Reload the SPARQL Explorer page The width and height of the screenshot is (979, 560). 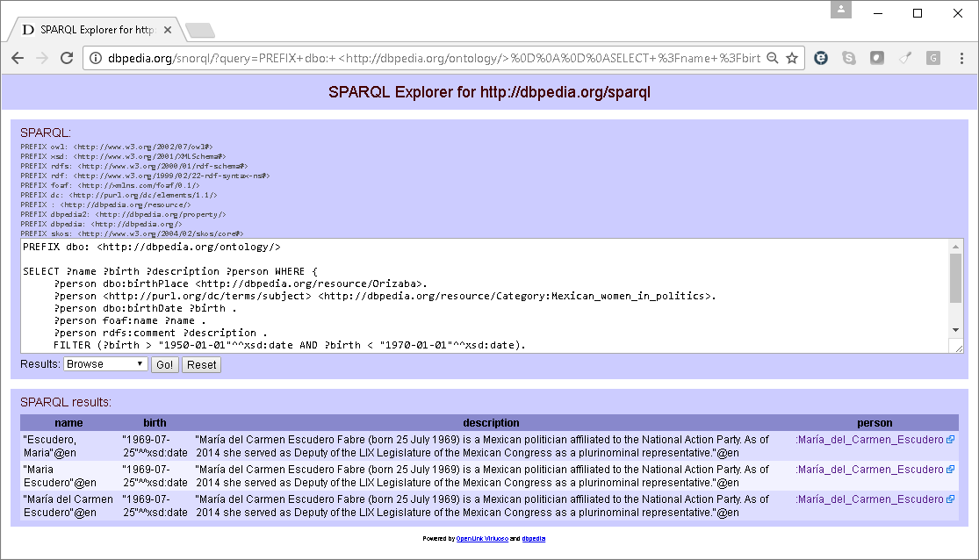click(x=67, y=58)
